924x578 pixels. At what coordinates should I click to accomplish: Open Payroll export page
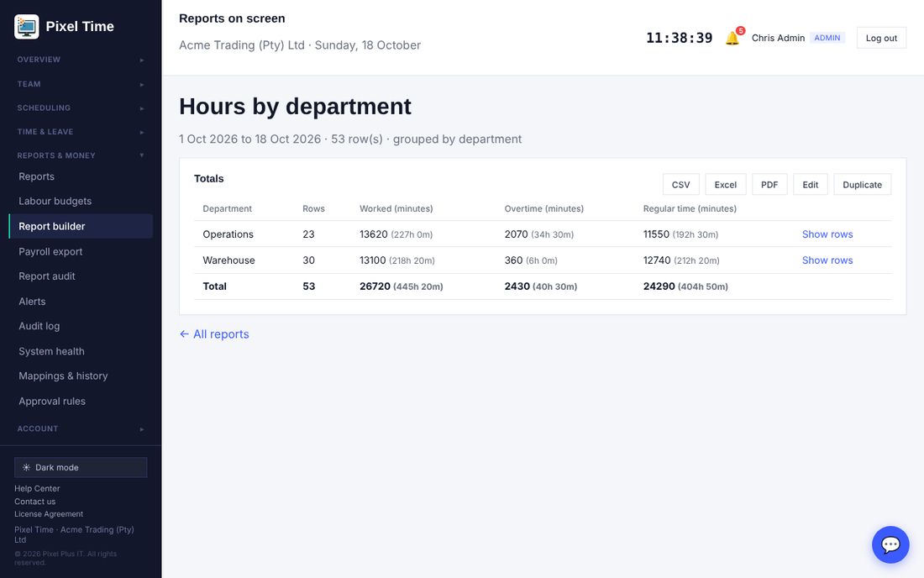point(81,251)
